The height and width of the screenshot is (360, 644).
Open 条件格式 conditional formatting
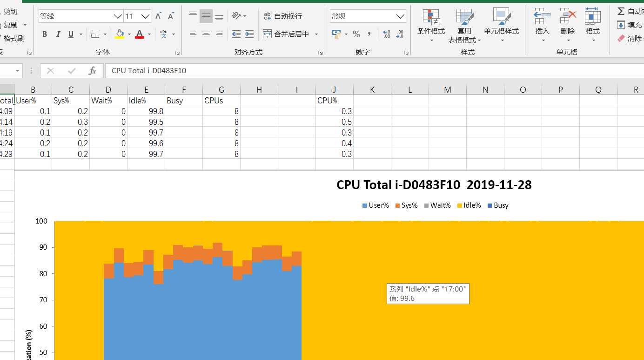point(431,26)
